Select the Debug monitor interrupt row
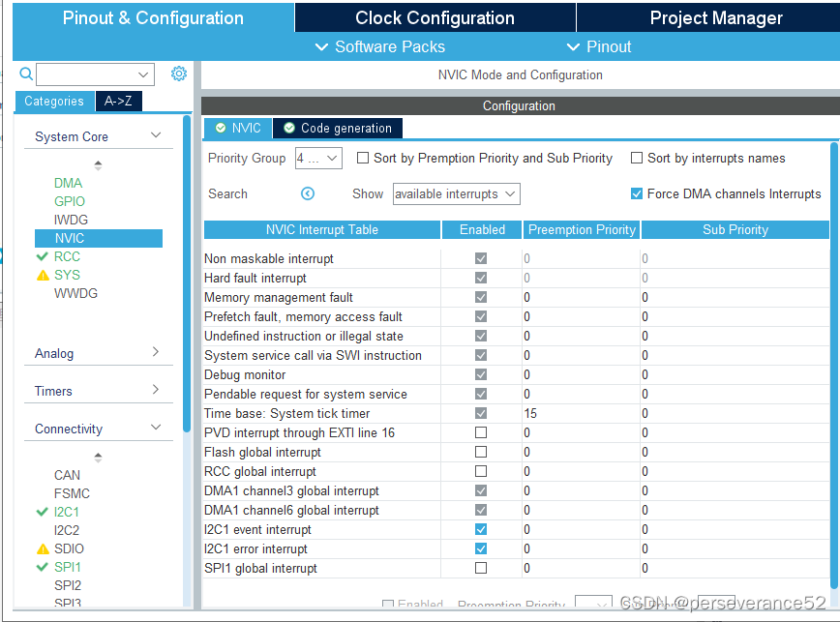Viewport: 840px width, 622px height. [517, 374]
